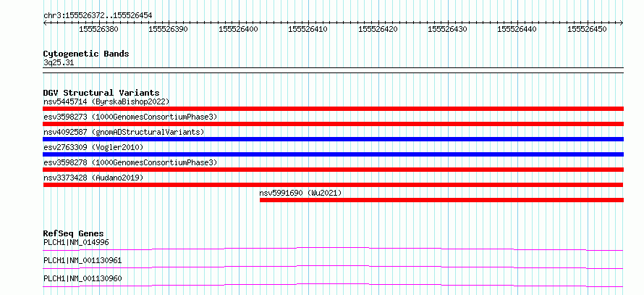The height and width of the screenshot is (295, 644).
Task: Click the red bar under nsv5991690
Action: [x=441, y=200]
